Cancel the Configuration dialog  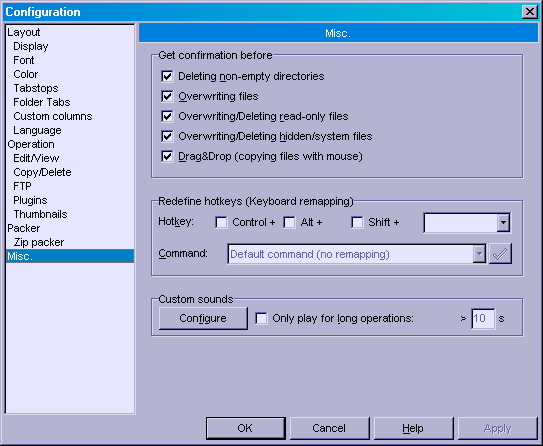click(x=329, y=428)
